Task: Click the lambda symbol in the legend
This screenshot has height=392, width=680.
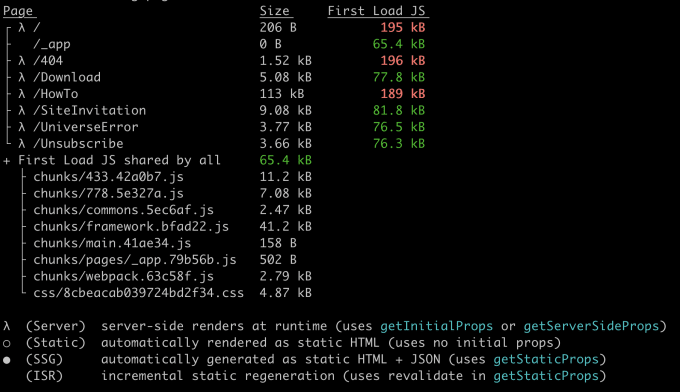Action: click(7, 326)
